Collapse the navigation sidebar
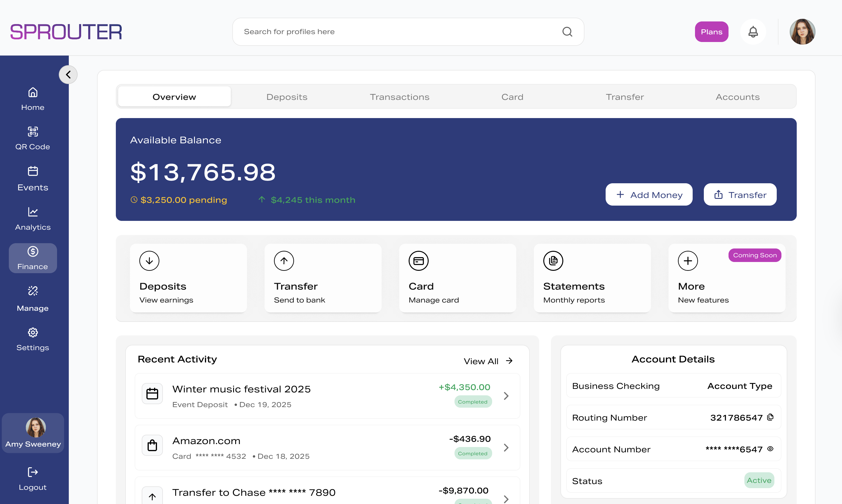842x504 pixels. [x=68, y=74]
